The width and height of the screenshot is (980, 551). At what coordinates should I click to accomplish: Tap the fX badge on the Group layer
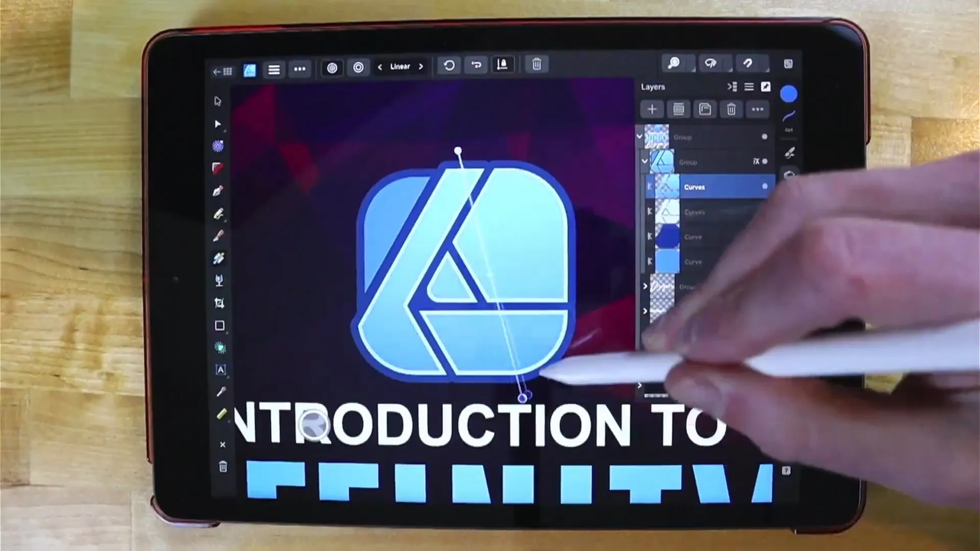756,161
